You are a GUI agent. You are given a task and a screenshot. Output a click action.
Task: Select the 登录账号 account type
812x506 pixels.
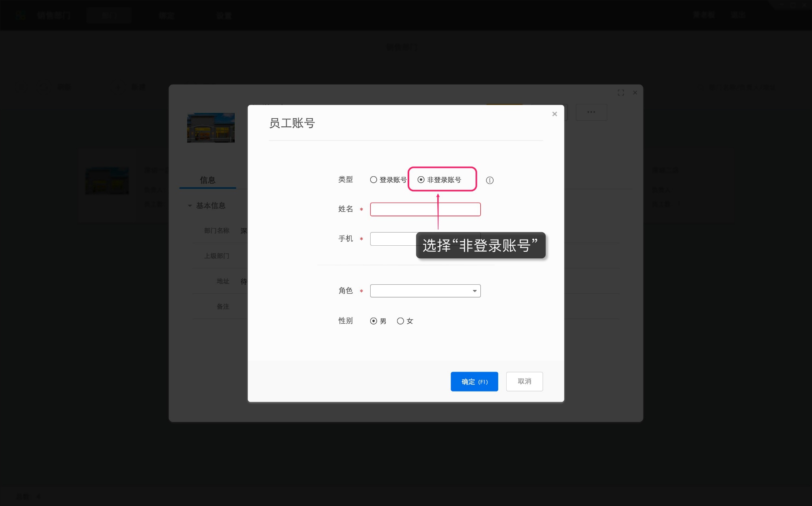(x=373, y=179)
